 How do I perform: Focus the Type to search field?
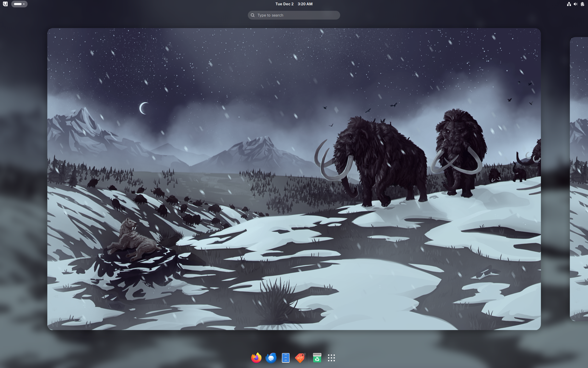coord(294,15)
